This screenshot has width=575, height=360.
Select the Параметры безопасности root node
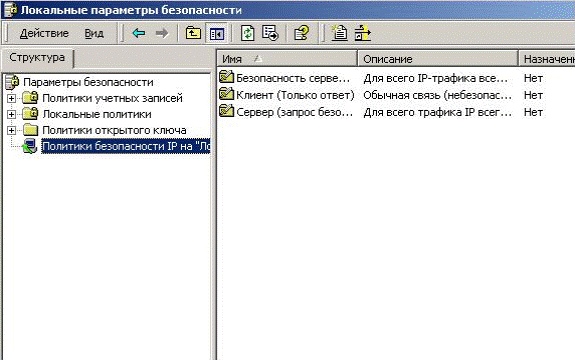tap(88, 82)
